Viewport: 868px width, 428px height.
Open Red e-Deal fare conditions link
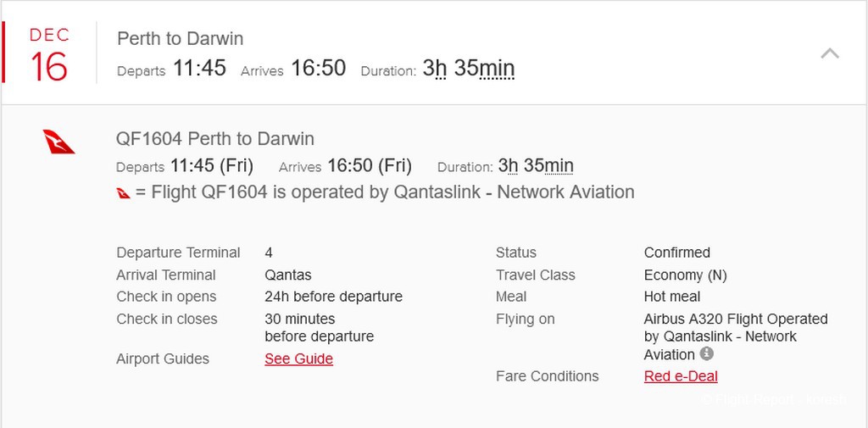click(681, 376)
